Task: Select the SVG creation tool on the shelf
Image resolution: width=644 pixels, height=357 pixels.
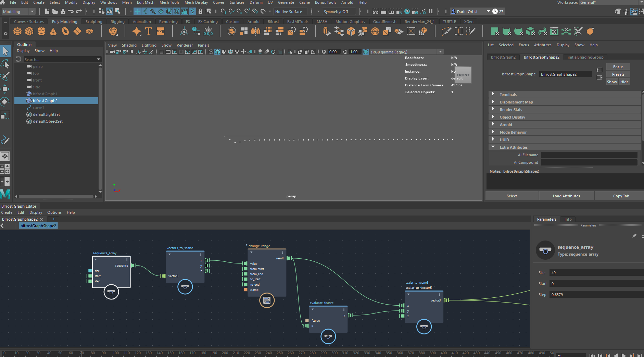Action: click(x=160, y=31)
